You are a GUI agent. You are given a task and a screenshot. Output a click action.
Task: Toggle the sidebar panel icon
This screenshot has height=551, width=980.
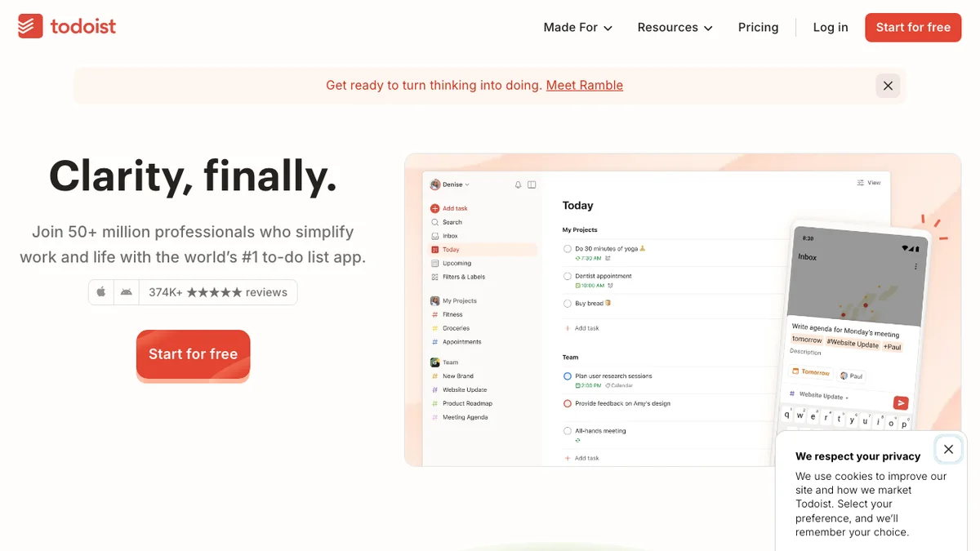pos(532,184)
